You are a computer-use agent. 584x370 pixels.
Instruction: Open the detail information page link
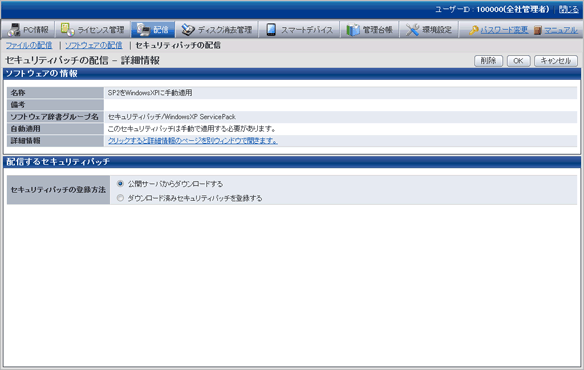point(193,140)
